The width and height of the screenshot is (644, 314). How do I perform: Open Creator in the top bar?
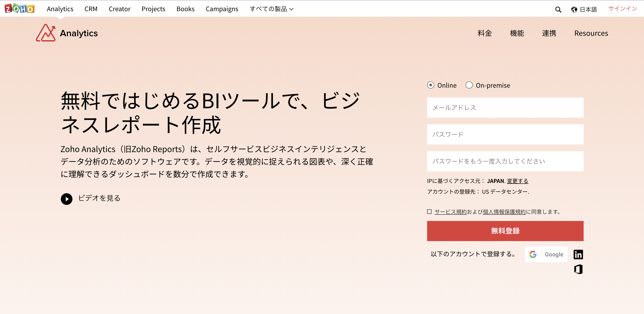119,9
